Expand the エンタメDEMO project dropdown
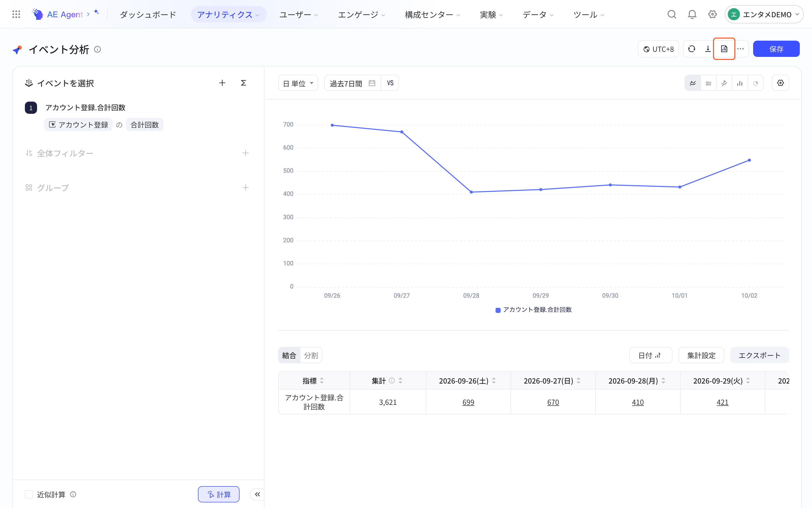The image size is (812, 508). (x=764, y=14)
